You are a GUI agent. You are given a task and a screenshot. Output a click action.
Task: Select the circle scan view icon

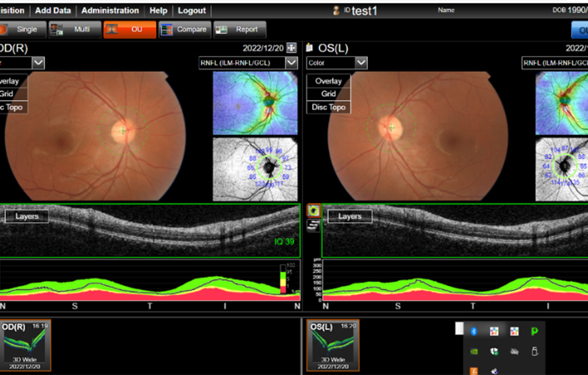coord(313,210)
